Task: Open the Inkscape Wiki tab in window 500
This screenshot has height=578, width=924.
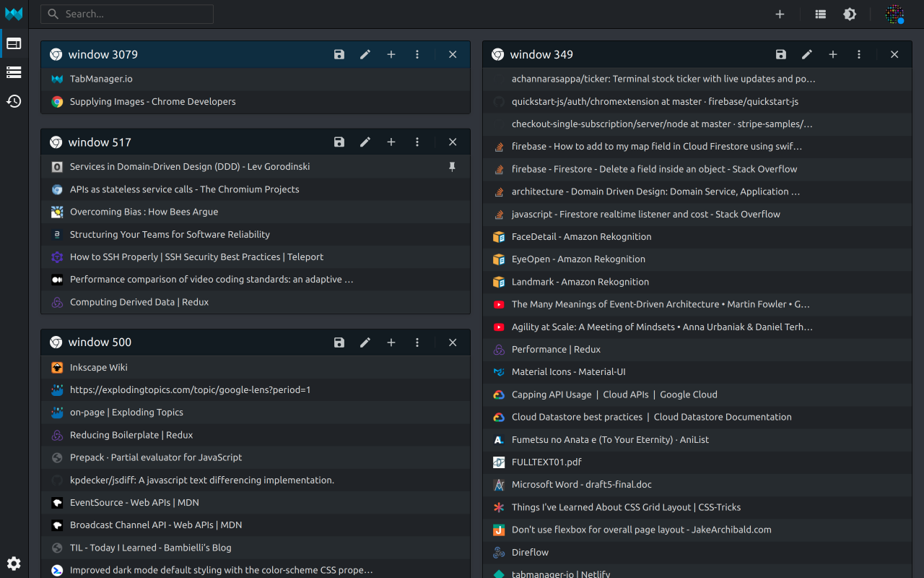Action: 98,367
